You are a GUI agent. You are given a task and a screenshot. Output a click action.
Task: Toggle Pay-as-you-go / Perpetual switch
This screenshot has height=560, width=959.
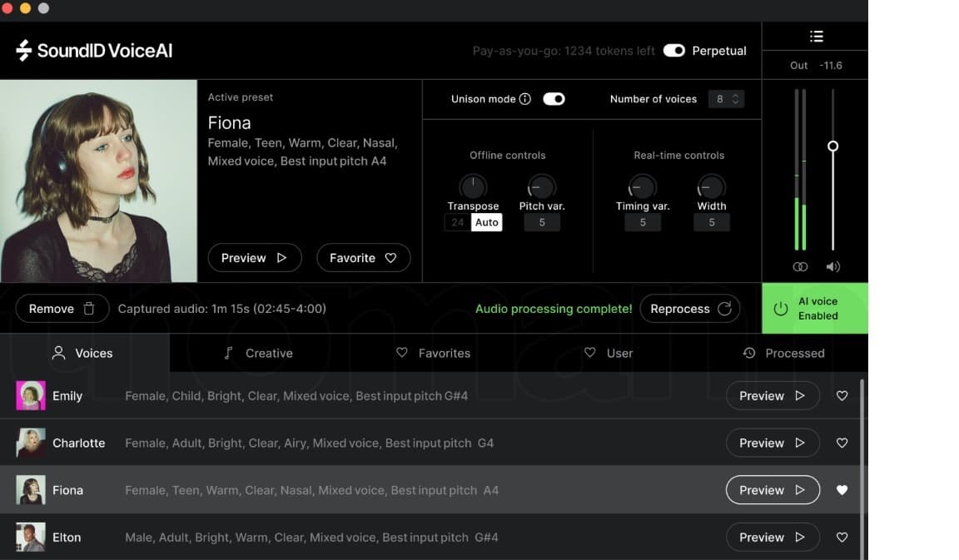[674, 50]
